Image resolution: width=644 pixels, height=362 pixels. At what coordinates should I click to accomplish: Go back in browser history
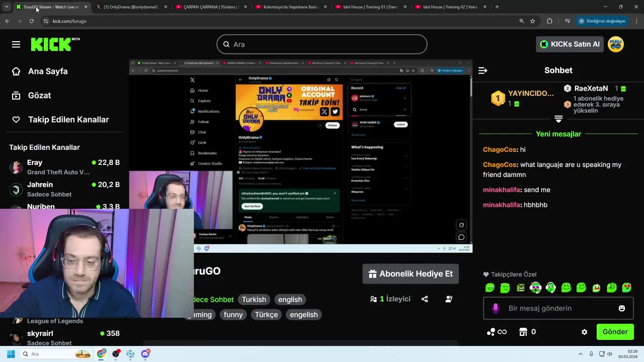pos(7,21)
